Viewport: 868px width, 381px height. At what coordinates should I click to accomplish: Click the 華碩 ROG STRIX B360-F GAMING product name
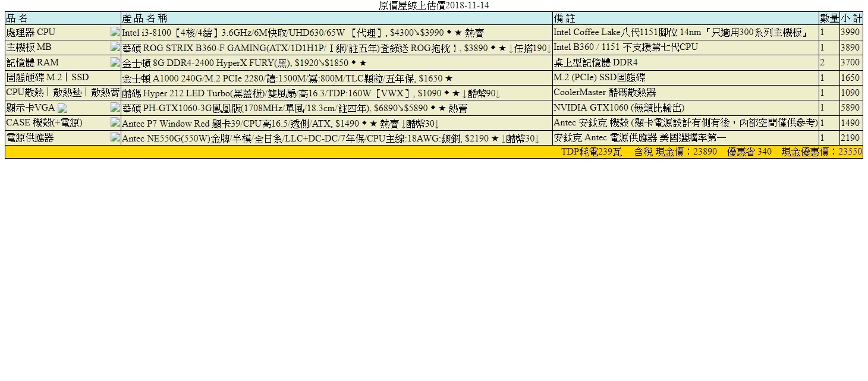(336, 48)
